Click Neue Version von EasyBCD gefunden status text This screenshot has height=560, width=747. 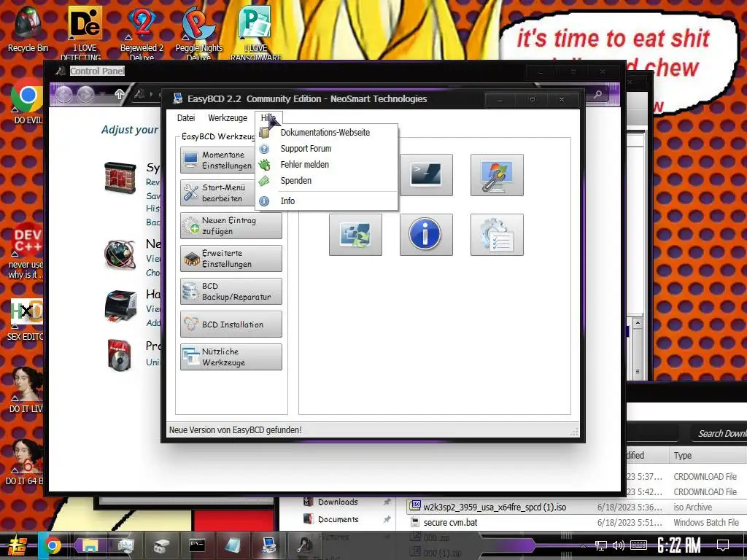(236, 430)
